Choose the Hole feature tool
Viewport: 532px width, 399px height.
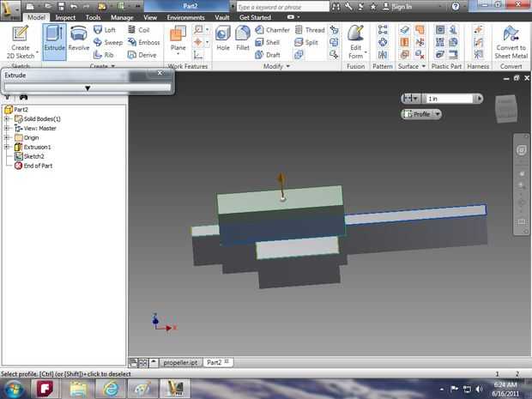pyautogui.click(x=223, y=39)
